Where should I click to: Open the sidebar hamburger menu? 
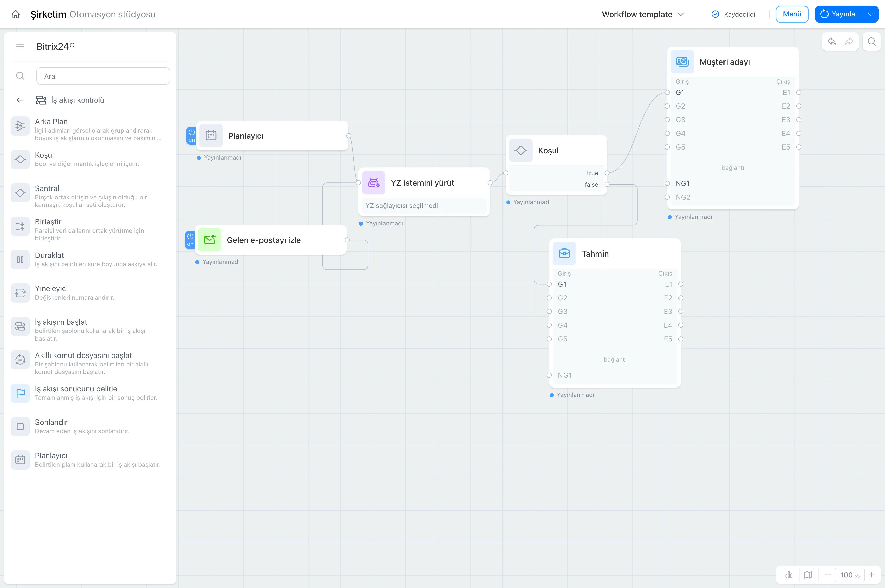pyautogui.click(x=20, y=47)
